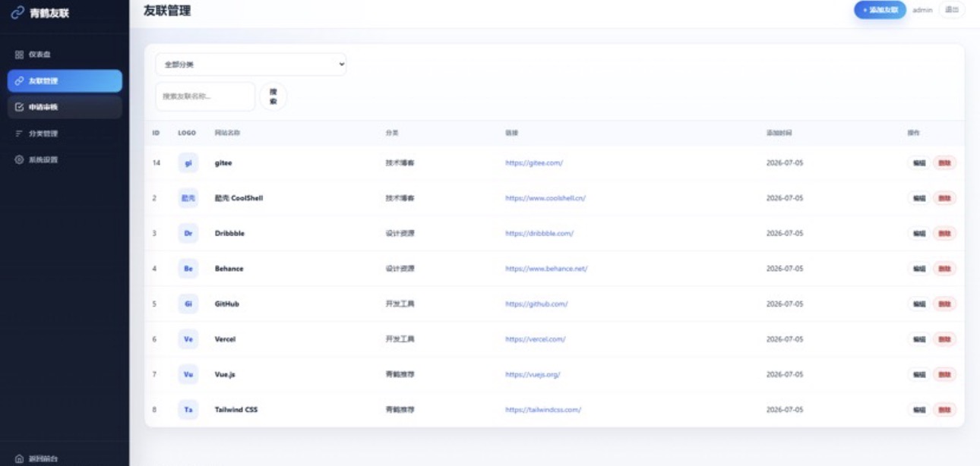Go to 分类管理 sidebar item

pyautogui.click(x=65, y=134)
